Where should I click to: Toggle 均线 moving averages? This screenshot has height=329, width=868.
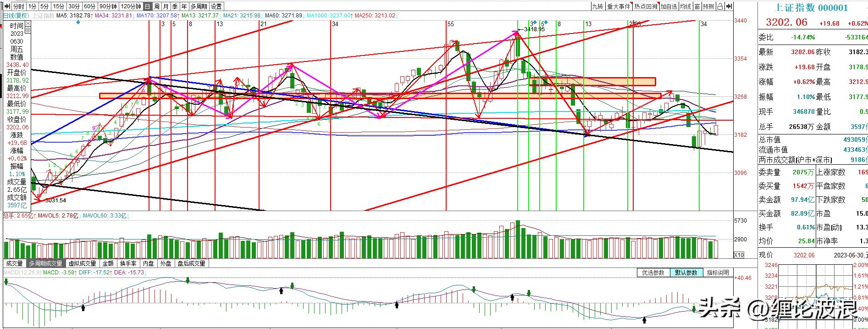coord(686,6)
